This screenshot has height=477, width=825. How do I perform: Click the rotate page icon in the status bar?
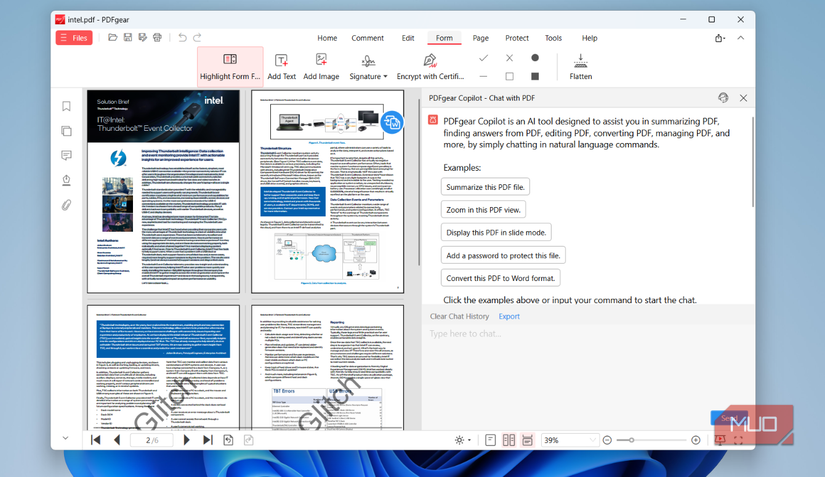point(228,440)
